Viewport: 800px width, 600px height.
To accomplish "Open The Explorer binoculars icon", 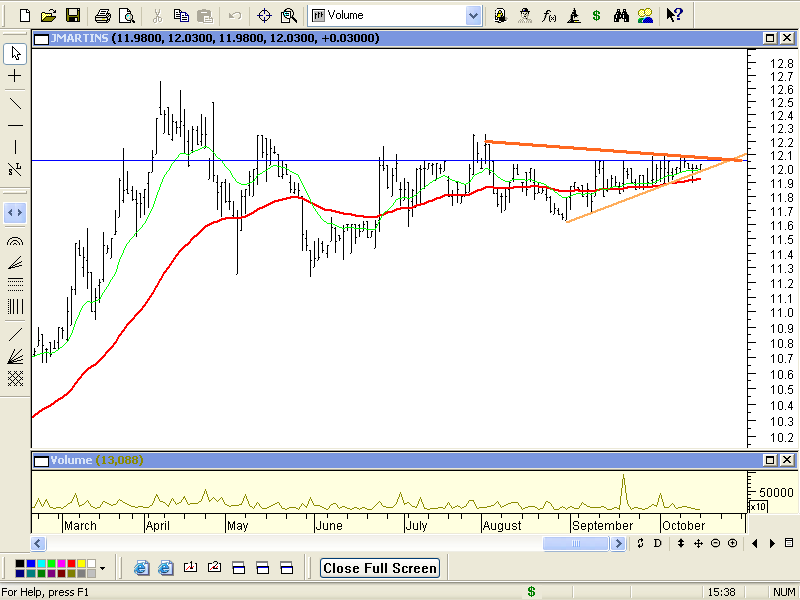I will click(621, 16).
